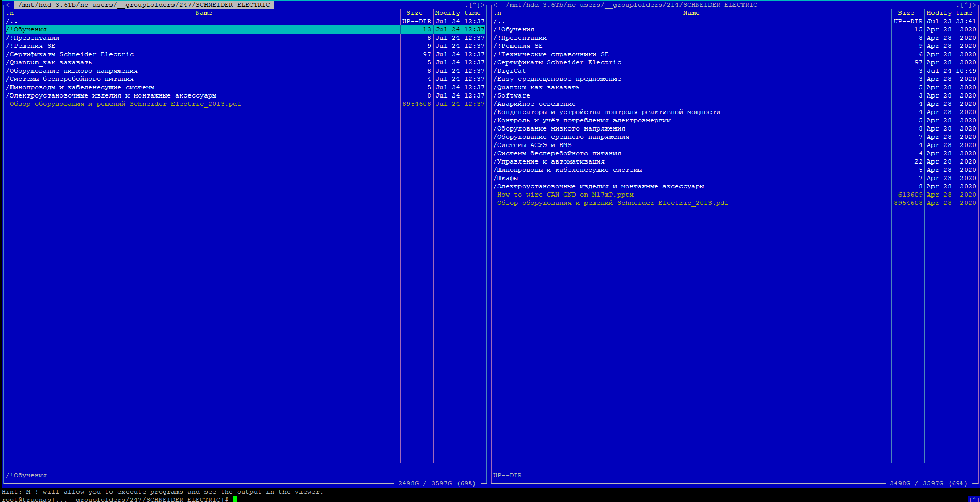Screen dimensions: 980x502
Task: Select parent directory /.. in right panel
Action: pyautogui.click(x=735, y=21)
